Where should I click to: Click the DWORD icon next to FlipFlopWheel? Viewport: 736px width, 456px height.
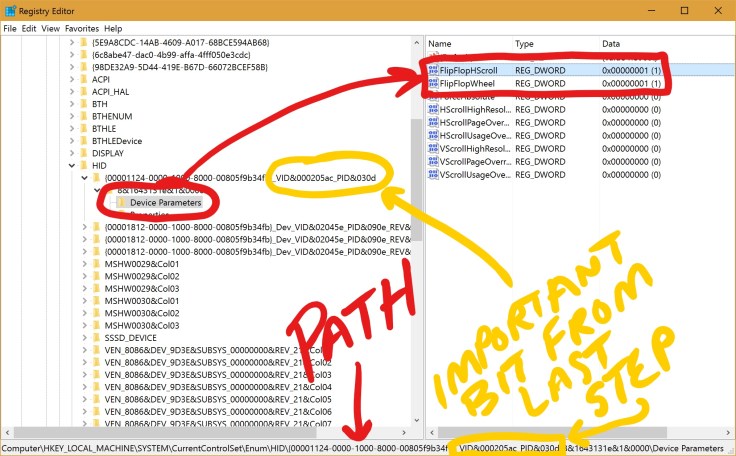coord(433,84)
